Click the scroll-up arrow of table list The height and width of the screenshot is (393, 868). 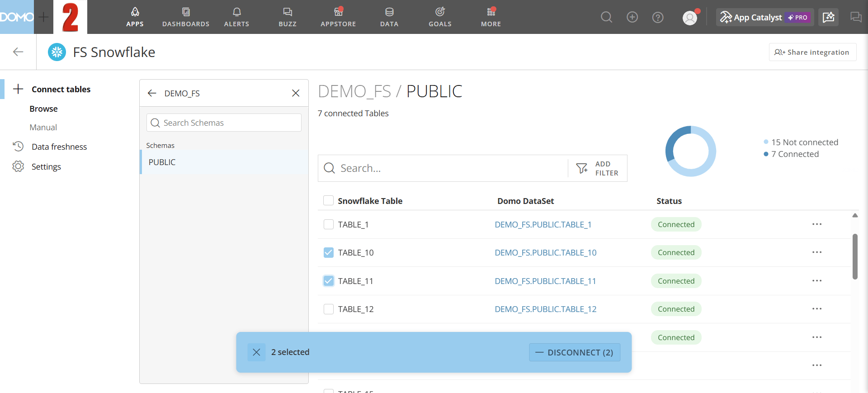[855, 215]
